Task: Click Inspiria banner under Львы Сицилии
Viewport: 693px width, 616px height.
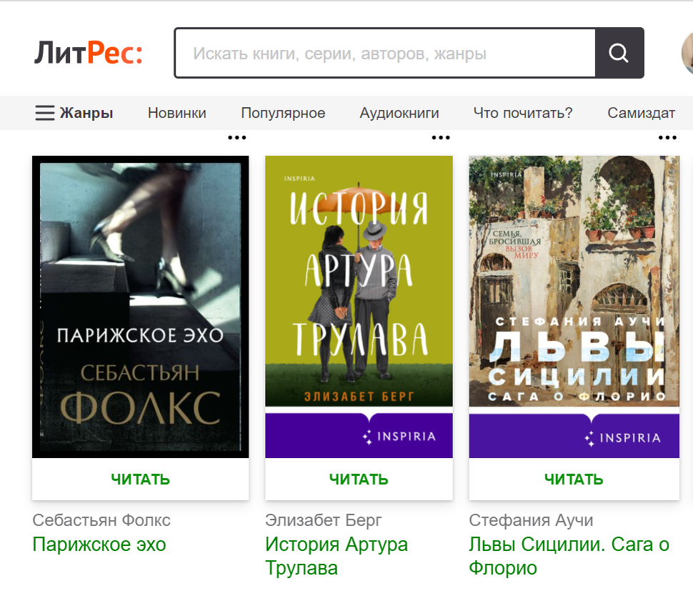Action: click(x=574, y=436)
